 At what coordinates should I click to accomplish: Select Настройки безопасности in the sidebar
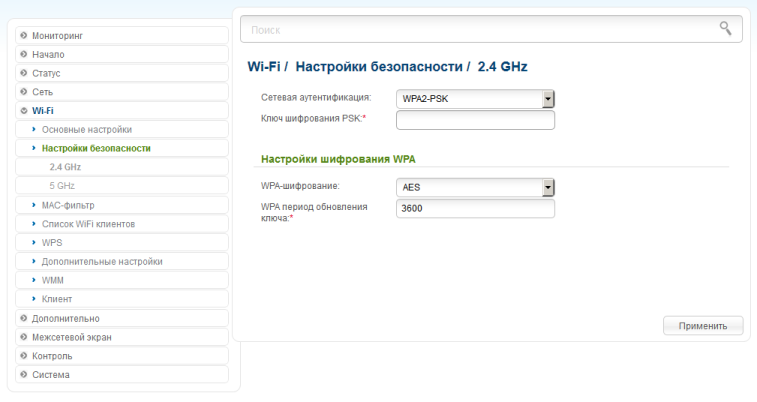(x=122, y=148)
